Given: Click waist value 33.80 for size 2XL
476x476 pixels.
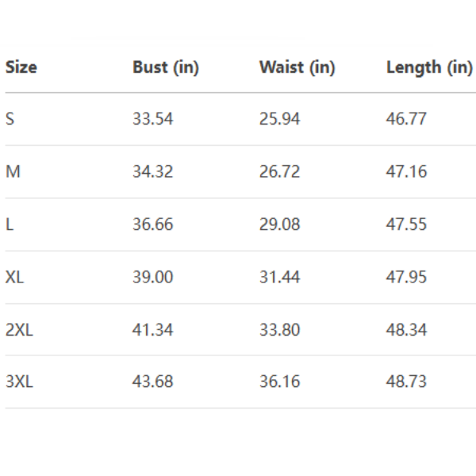Looking at the screenshot, I should point(279,329).
